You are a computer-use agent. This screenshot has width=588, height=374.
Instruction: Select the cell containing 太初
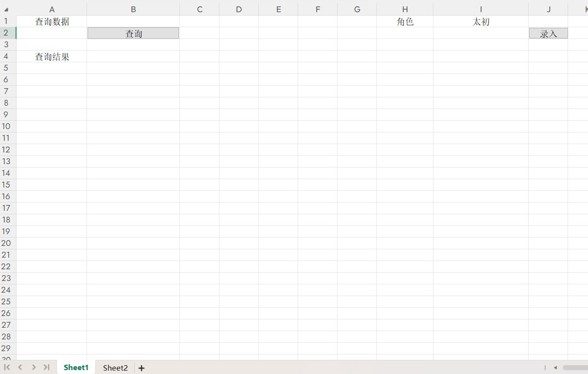tap(481, 21)
